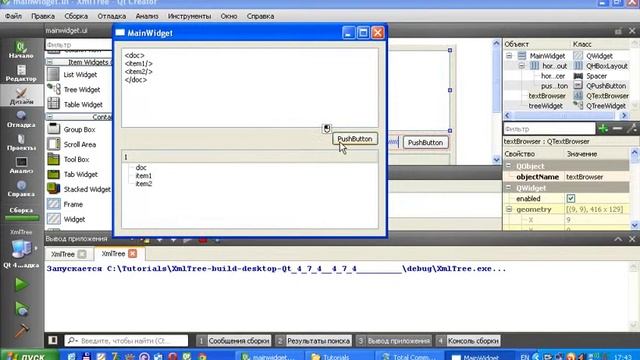Open the Файл menu

click(x=13, y=16)
